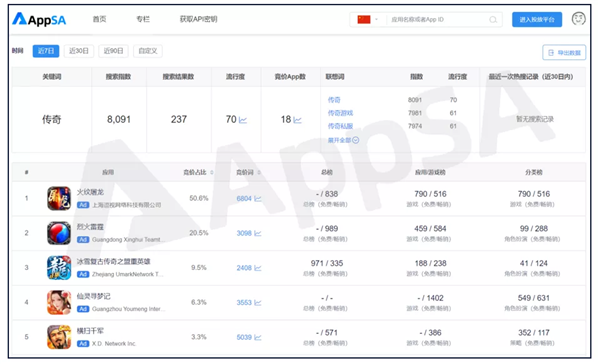Viewport: 600px width, 364px height.
Task: Sort by 竞价词 column arrows
Action: click(259, 173)
